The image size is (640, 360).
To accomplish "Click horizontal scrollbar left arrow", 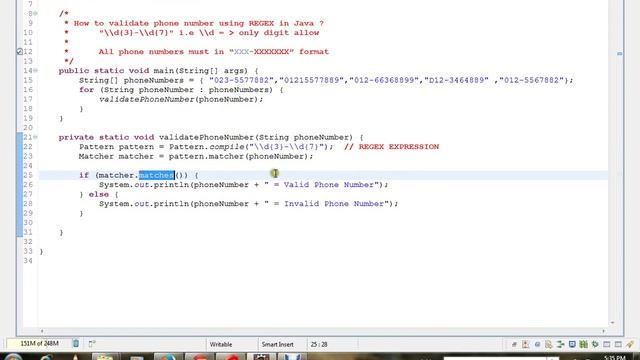I will tap(42, 331).
